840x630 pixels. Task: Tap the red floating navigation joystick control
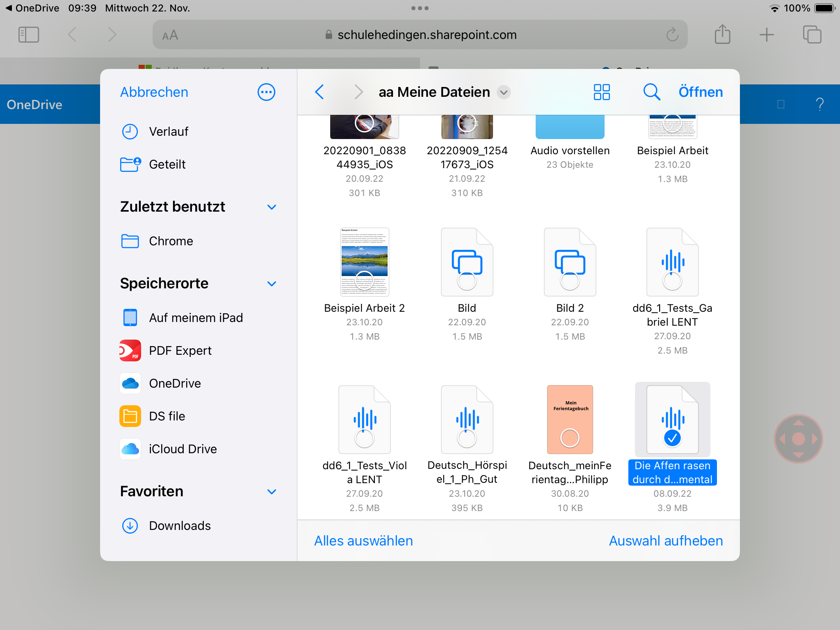coord(798,439)
